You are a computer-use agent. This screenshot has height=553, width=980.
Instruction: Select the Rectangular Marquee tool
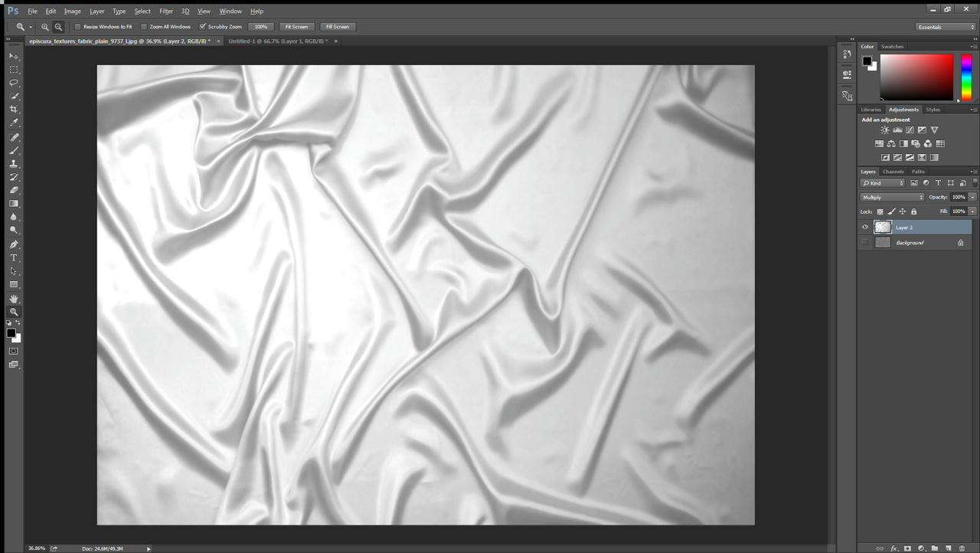tap(14, 69)
